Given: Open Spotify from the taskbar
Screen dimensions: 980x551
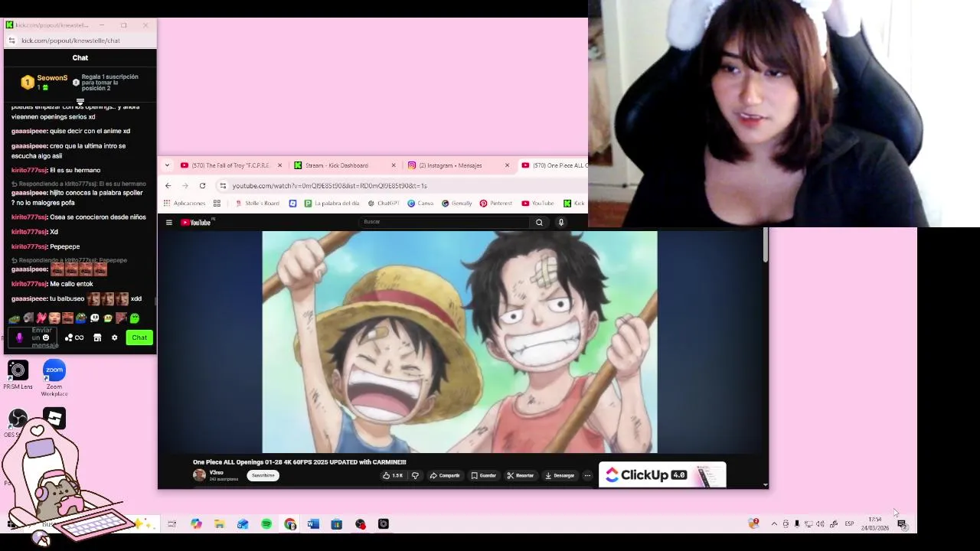Looking at the screenshot, I should click(266, 524).
